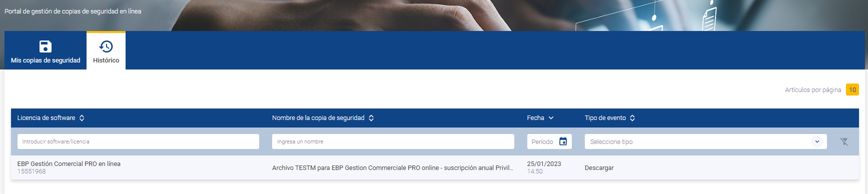This screenshot has width=868, height=194.
Task: Select the Histórico tab
Action: pos(106,50)
